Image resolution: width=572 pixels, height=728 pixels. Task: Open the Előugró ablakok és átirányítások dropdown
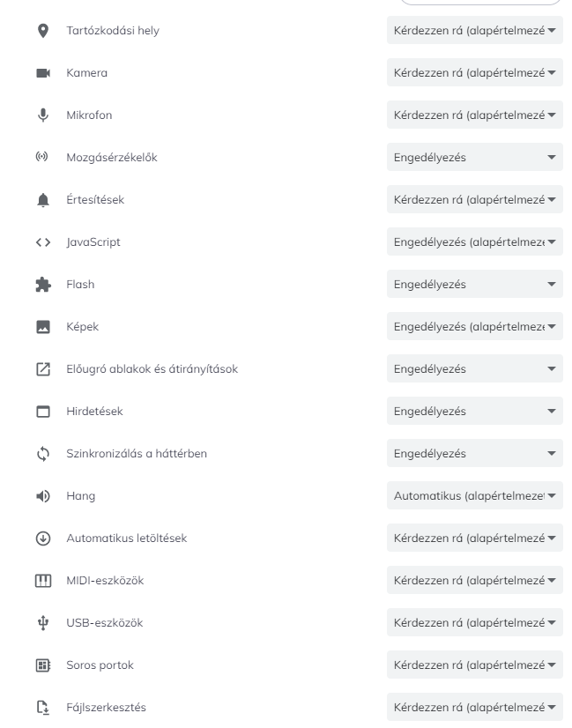474,369
